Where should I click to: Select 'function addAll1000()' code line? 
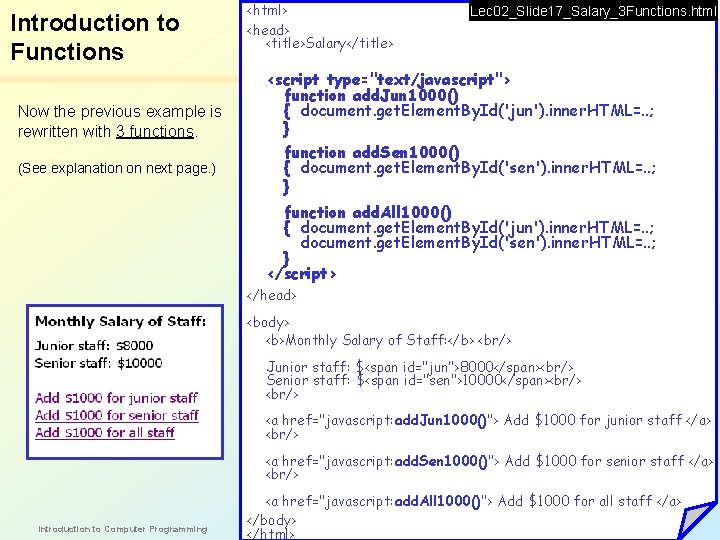pos(368,213)
